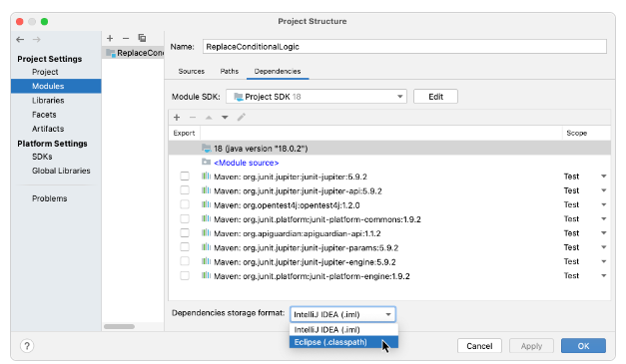Switch to the Paths tab

pyautogui.click(x=230, y=72)
